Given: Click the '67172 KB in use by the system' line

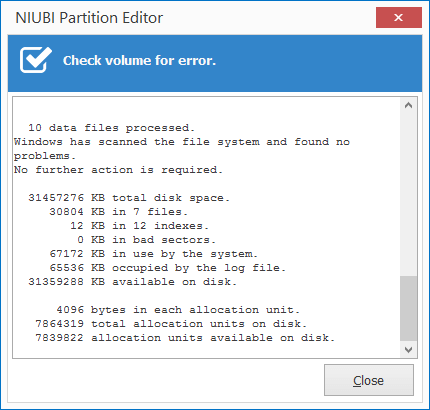Looking at the screenshot, I should pyautogui.click(x=153, y=254).
